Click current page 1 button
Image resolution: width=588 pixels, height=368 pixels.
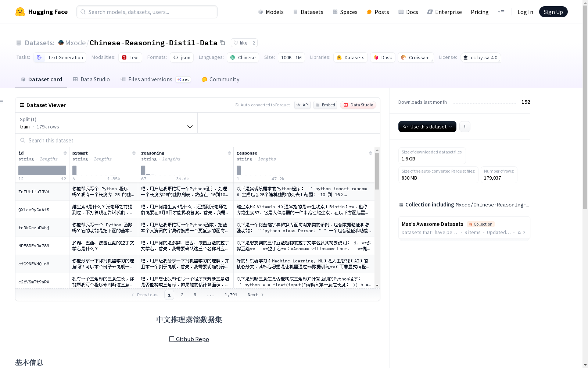point(169,295)
